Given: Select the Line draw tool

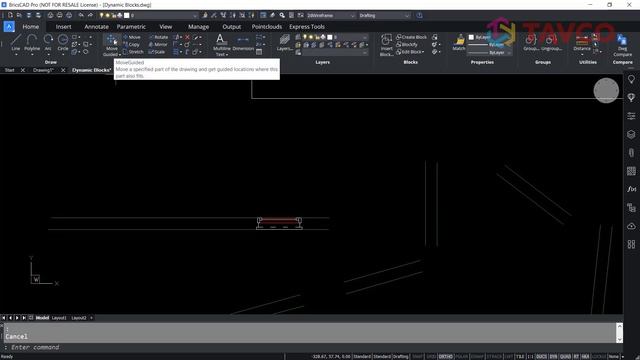Looking at the screenshot, I should click(x=16, y=43).
